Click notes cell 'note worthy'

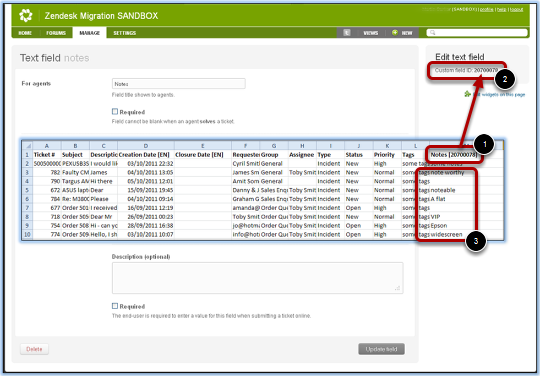[x=447, y=172]
